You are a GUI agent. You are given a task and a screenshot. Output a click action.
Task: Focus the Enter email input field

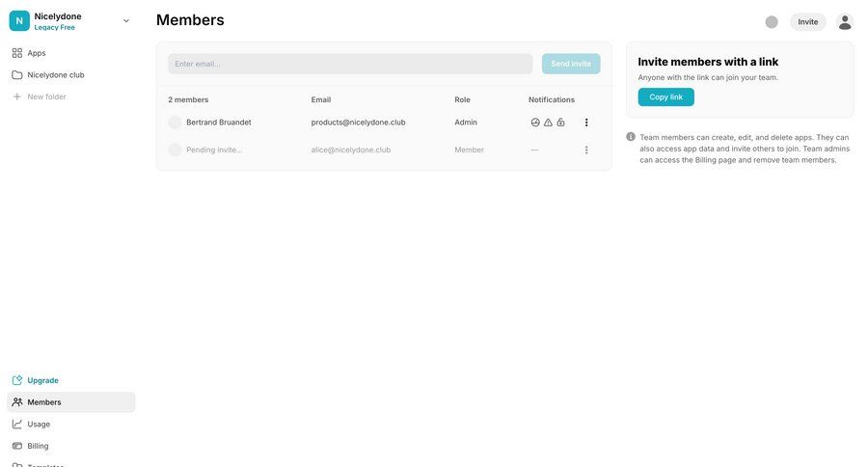pyautogui.click(x=350, y=64)
